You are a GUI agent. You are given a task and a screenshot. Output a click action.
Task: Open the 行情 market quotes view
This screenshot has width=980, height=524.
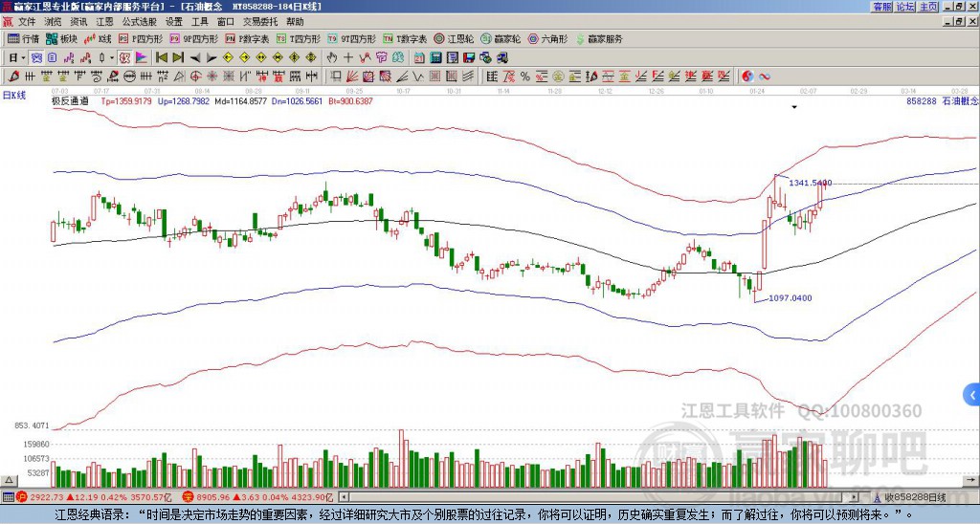point(24,38)
